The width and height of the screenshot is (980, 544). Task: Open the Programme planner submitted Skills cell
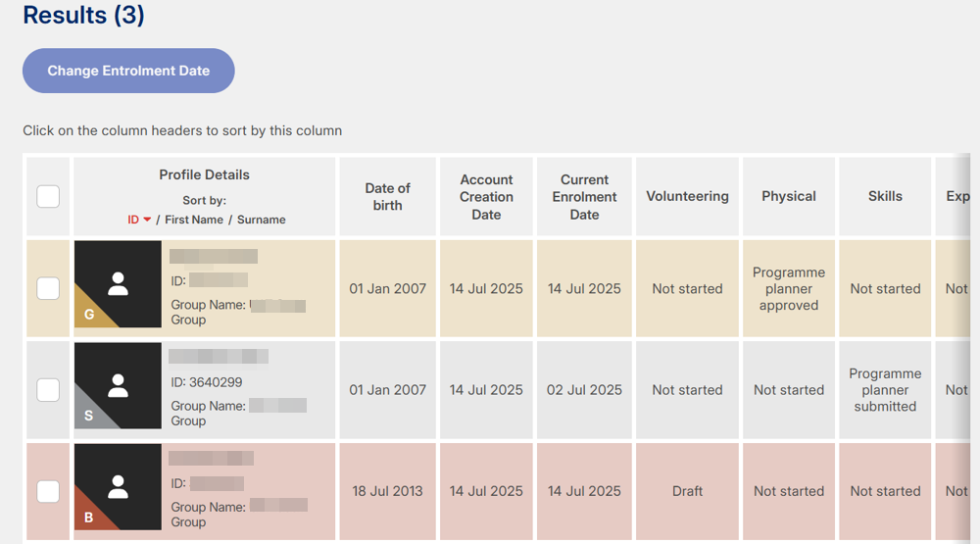pyautogui.click(x=885, y=390)
